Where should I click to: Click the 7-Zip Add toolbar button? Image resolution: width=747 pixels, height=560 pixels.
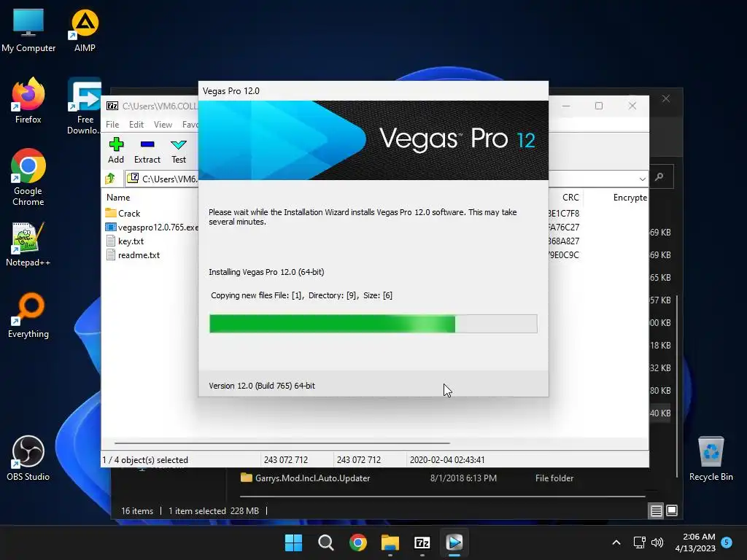point(116,150)
